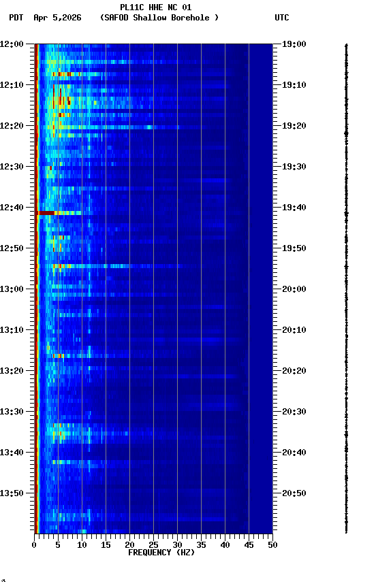Click the PDT timezone label
Screen dimensions: 376x588
click(x=16, y=18)
